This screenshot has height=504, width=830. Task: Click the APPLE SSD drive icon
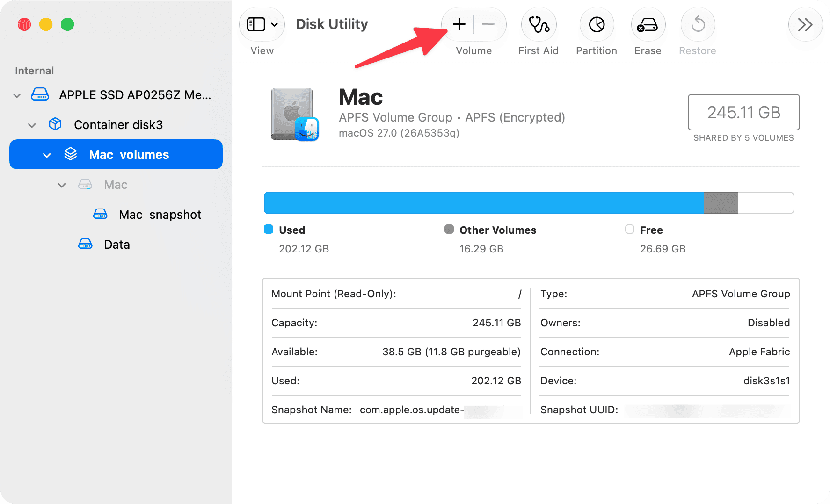pos(40,95)
